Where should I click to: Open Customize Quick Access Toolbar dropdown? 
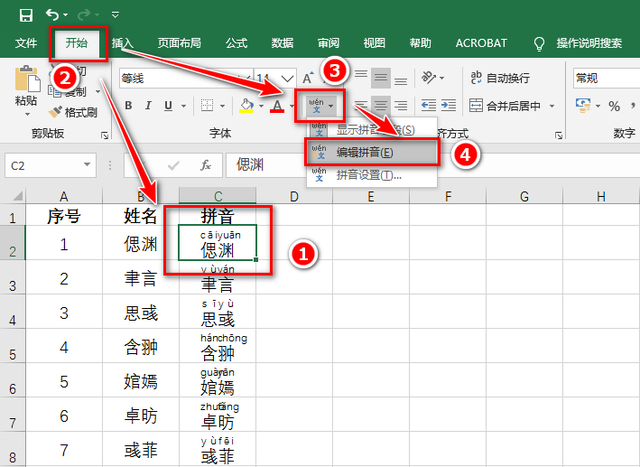coord(115,15)
